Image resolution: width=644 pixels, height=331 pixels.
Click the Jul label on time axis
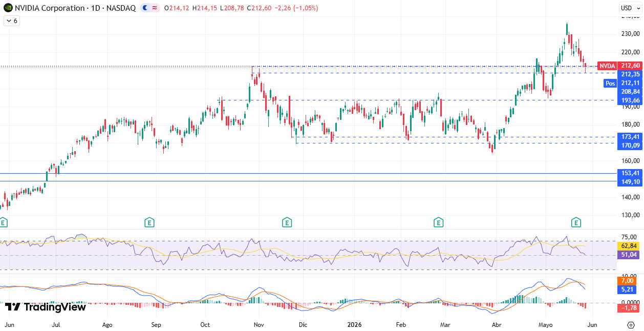pos(56,325)
